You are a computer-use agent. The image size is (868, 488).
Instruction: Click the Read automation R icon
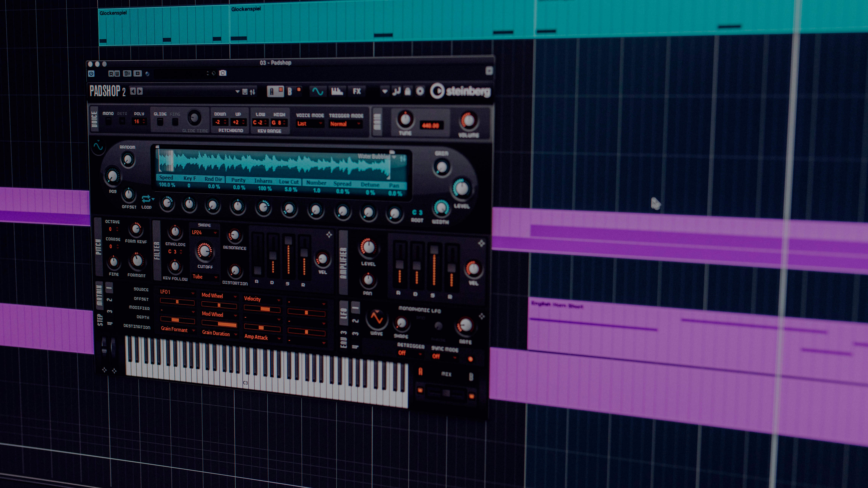point(111,73)
